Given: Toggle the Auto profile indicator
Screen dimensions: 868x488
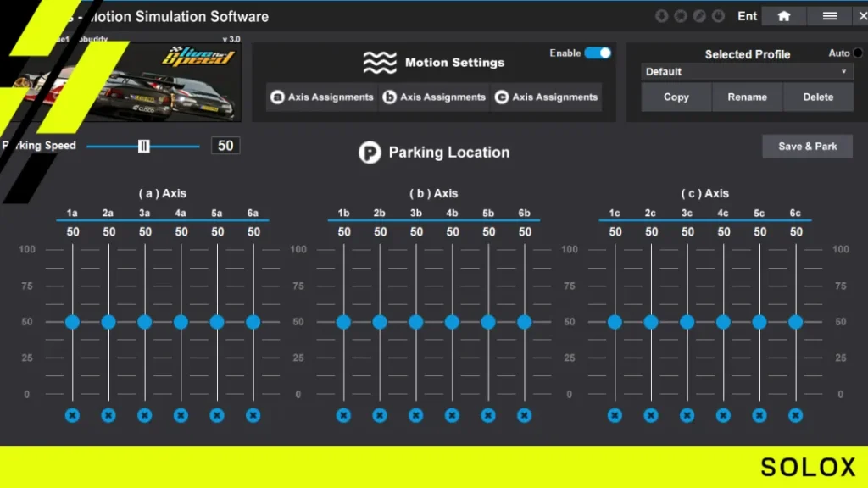Looking at the screenshot, I should click(858, 53).
